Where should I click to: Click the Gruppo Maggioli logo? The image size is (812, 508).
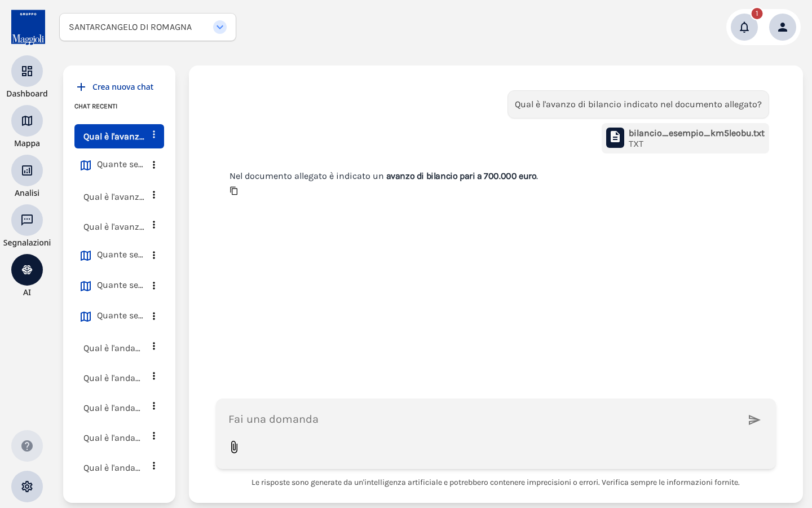(28, 27)
